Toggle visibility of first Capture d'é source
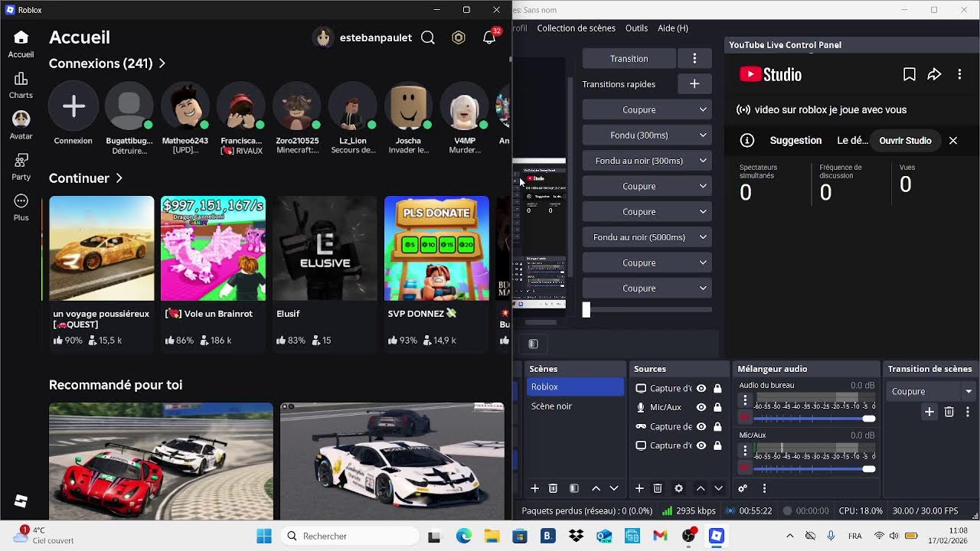The height and width of the screenshot is (551, 980). click(x=701, y=388)
